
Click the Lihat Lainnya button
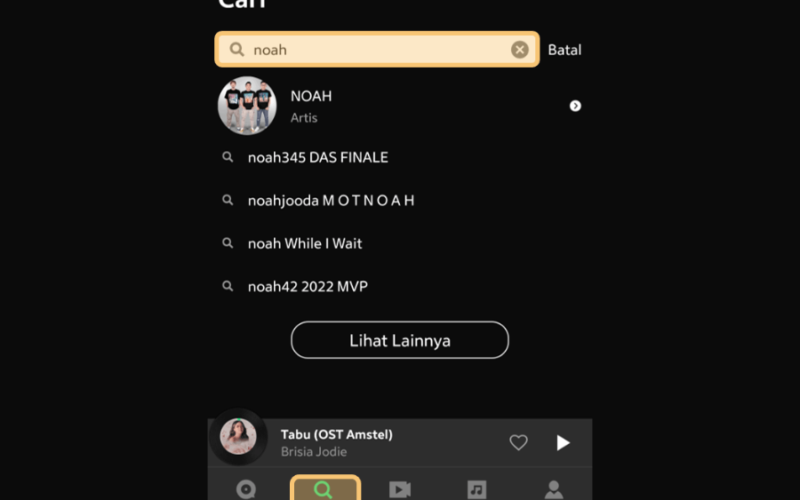[400, 340]
